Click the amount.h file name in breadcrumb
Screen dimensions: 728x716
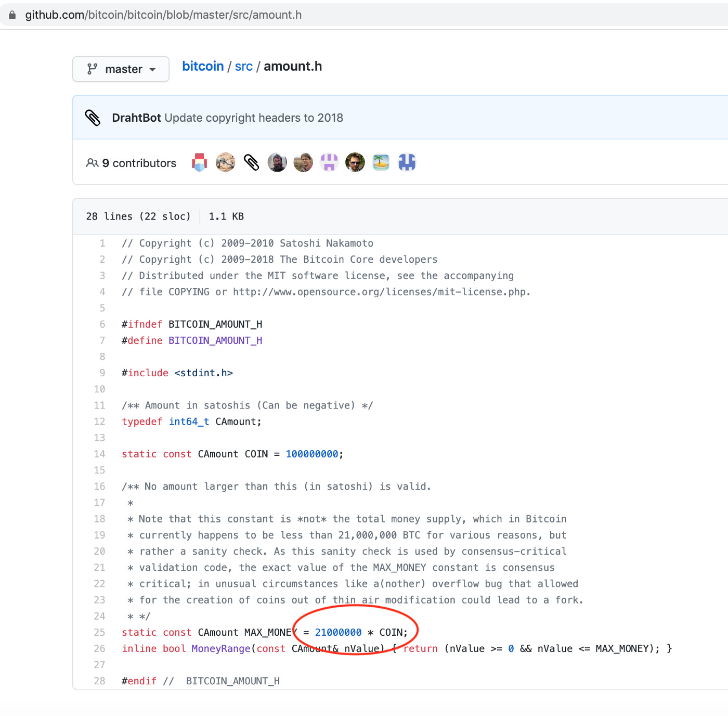293,67
